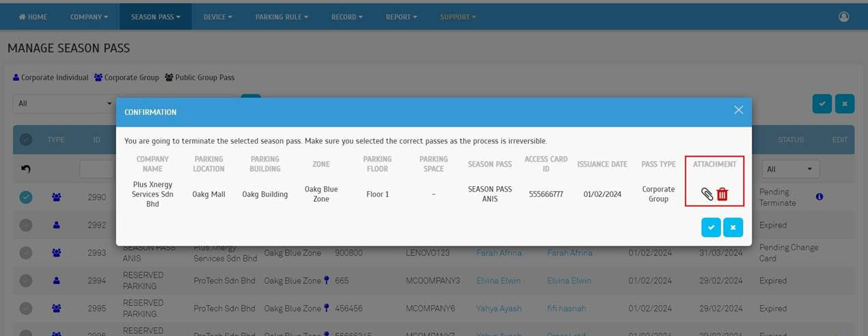
Task: Click the undo arrow reset icon
Action: [26, 169]
